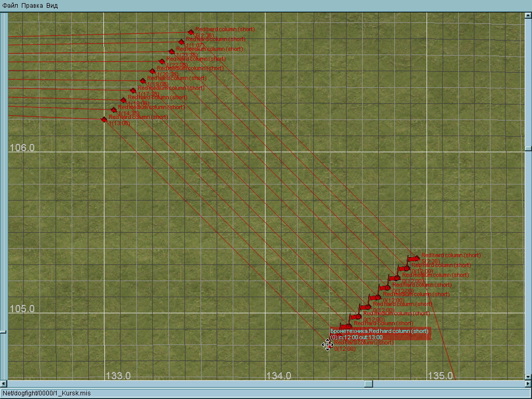
Task: Select the medium column waypoint at 1(17:38)
Action: click(x=133, y=90)
